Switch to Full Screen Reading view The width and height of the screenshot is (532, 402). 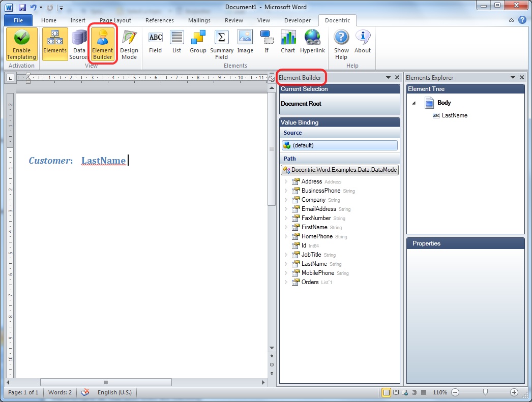[x=396, y=392]
